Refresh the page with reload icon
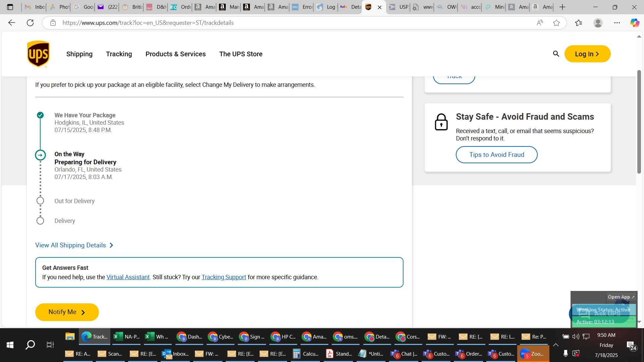The width and height of the screenshot is (644, 362). pos(30,23)
